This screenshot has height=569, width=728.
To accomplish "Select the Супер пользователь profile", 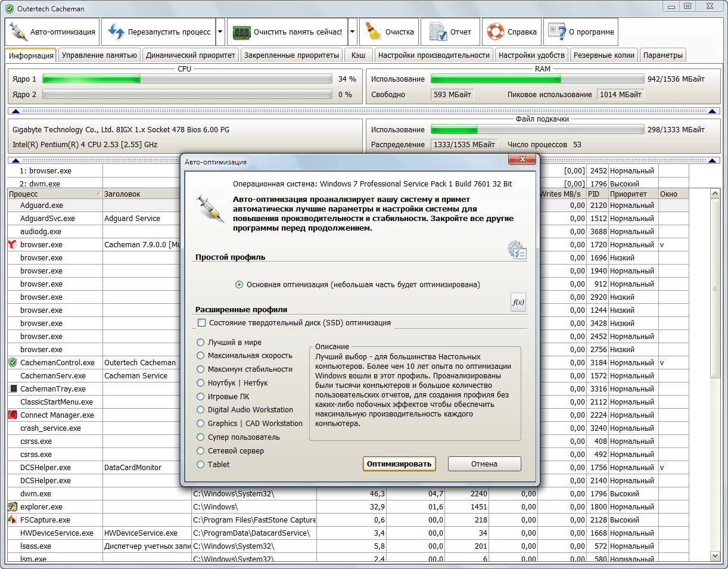I will (x=200, y=437).
